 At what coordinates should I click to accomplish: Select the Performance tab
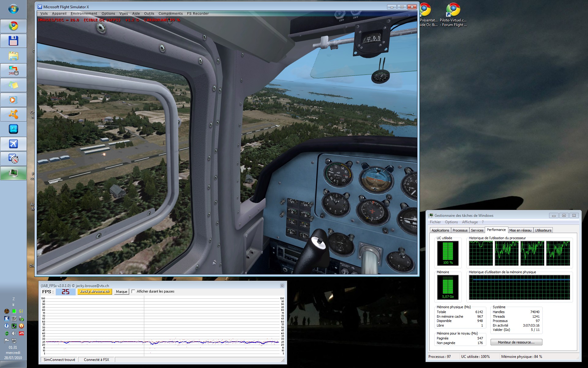496,230
